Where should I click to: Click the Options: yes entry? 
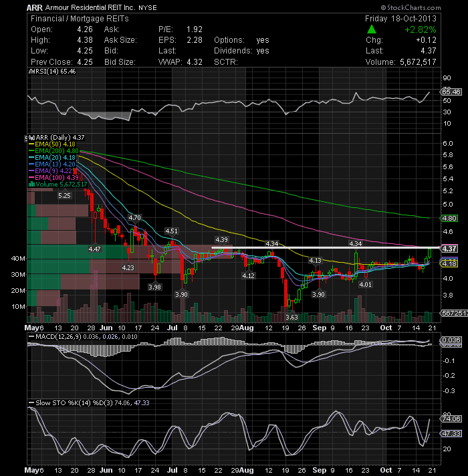click(x=241, y=40)
